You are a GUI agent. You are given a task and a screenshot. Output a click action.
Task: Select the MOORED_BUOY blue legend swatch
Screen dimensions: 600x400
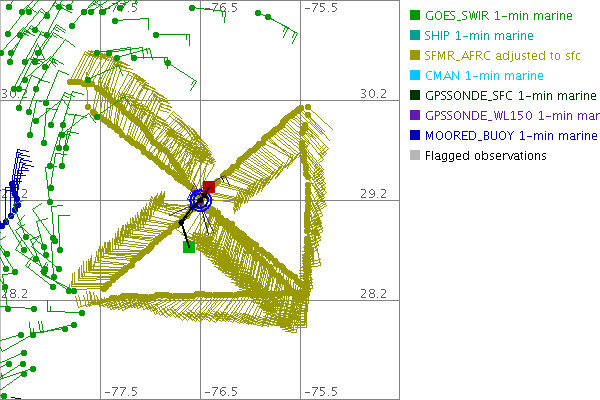coord(415,136)
